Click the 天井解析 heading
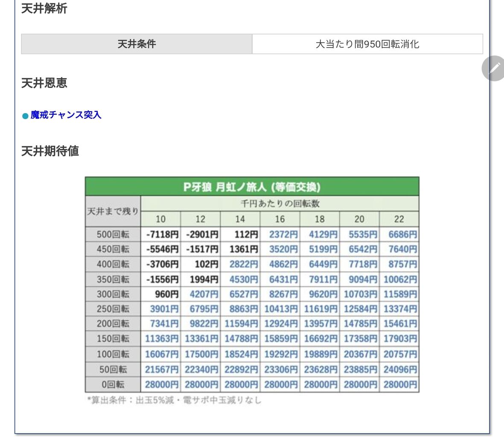Screen dimensions: 504x437 coord(44,9)
